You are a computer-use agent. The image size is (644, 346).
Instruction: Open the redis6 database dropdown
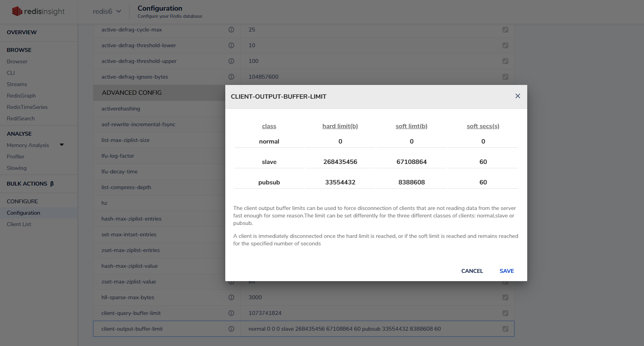[x=107, y=11]
